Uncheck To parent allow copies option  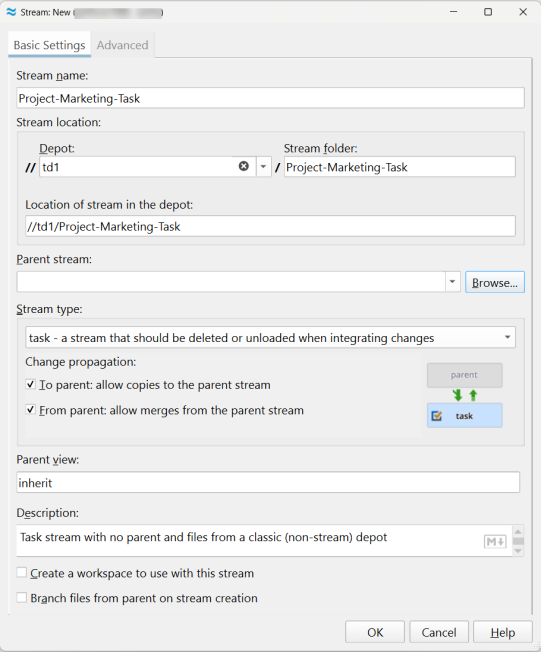click(30, 384)
